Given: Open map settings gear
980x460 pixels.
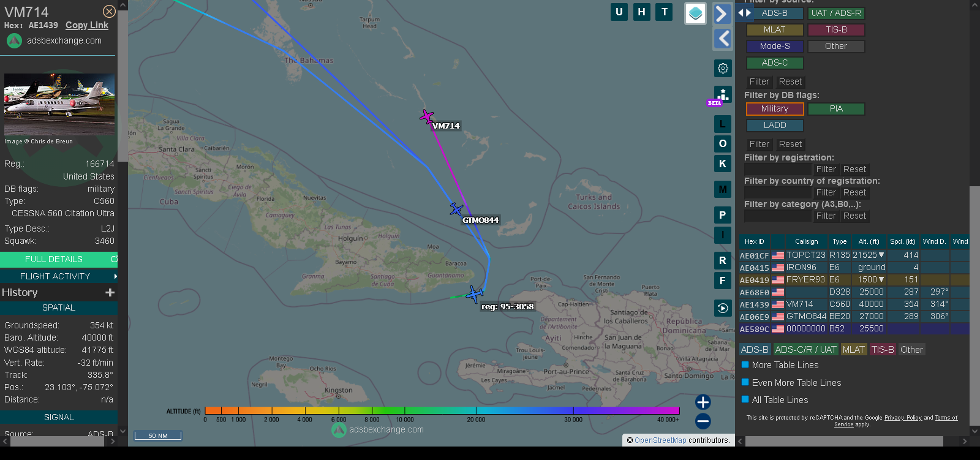Looking at the screenshot, I should (x=723, y=68).
